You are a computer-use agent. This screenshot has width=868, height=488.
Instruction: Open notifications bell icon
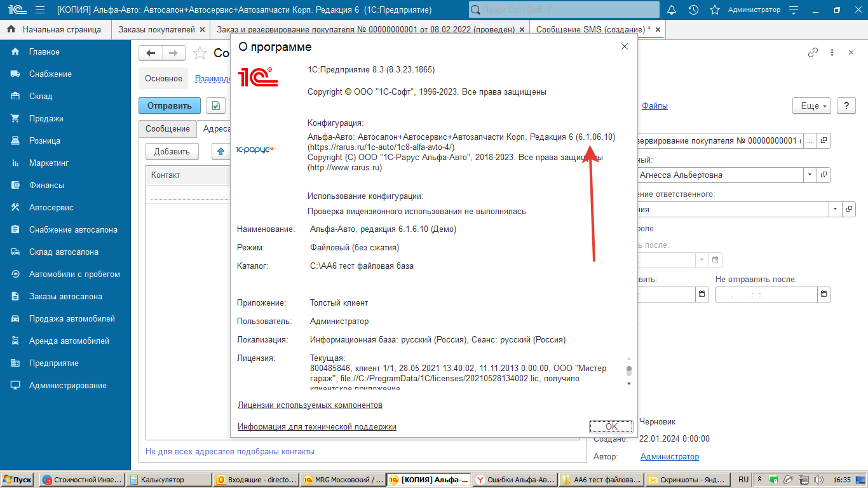(x=672, y=10)
